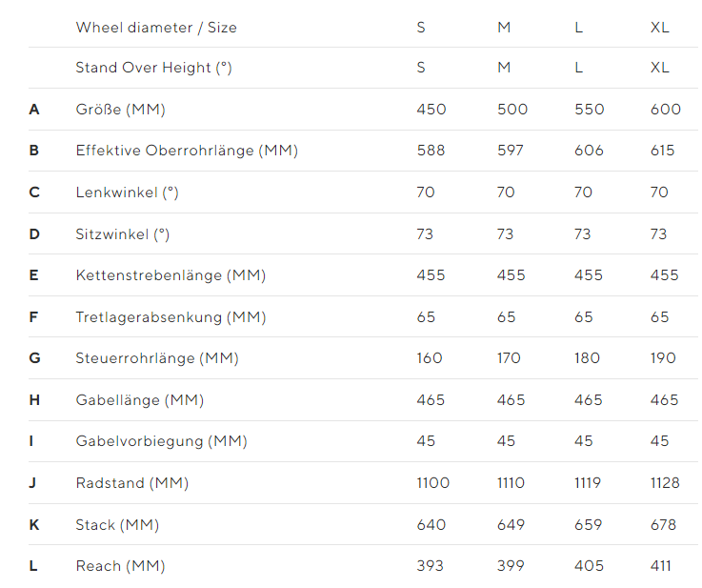Select the Gabellänge value 465 for size L

pos(589,400)
